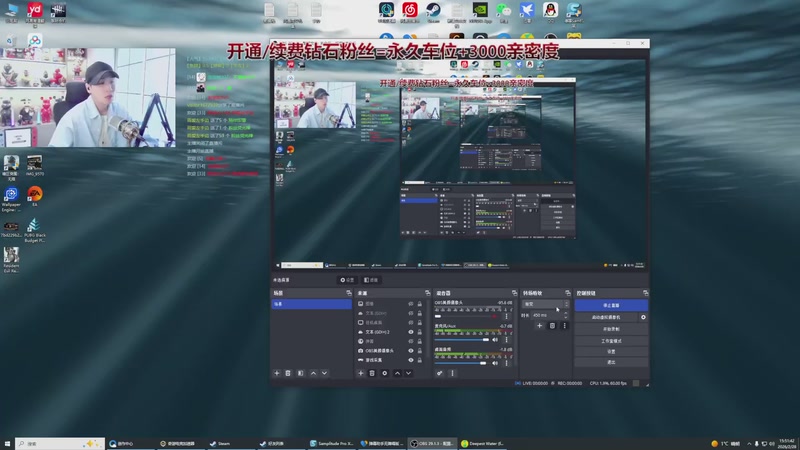This screenshot has height=450, width=800.
Task: Open the transition type dropdown
Action: click(x=545, y=304)
